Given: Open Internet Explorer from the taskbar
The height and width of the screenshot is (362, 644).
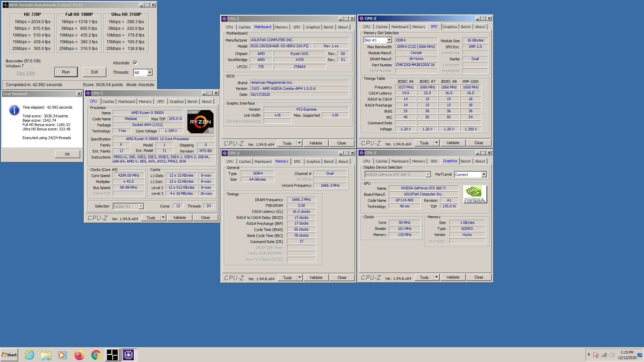Looking at the screenshot, I should tap(30, 355).
